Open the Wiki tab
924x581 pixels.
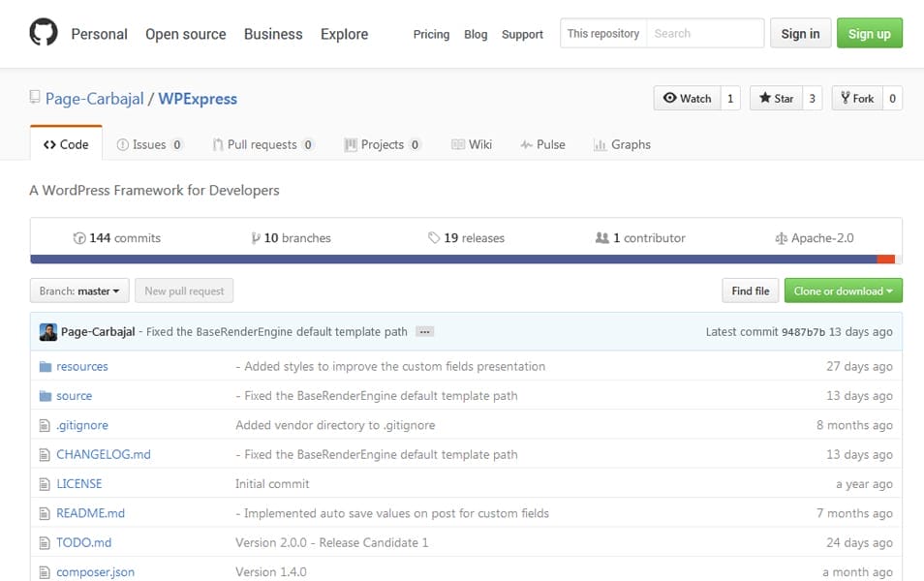click(x=472, y=144)
